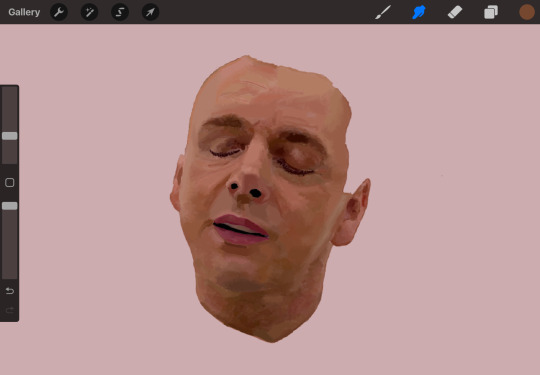Viewport: 540px width, 375px height.
Task: Click the painted face on the canvas
Action: point(269,200)
